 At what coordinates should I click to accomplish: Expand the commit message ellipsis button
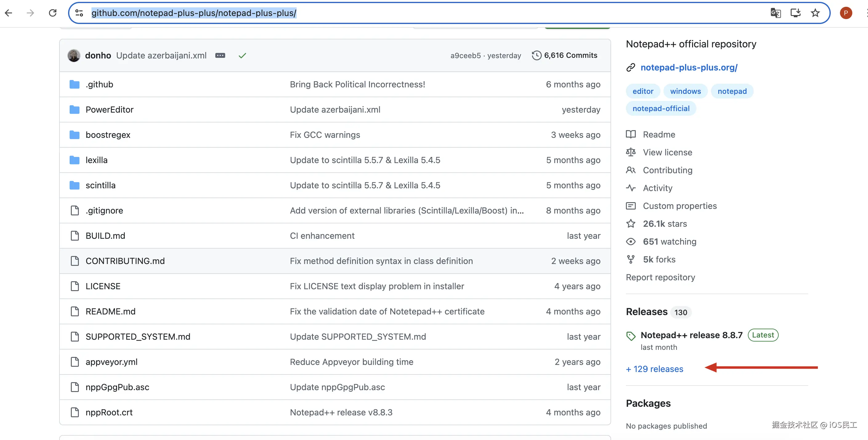coord(220,55)
